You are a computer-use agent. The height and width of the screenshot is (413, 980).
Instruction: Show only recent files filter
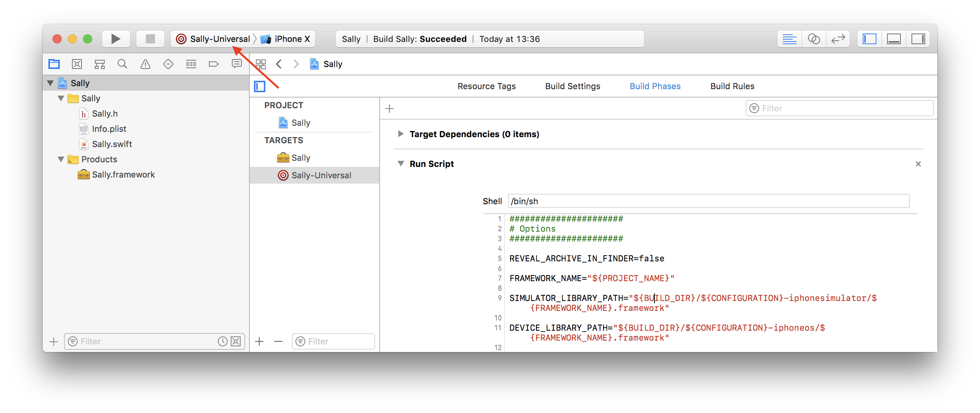(x=223, y=341)
